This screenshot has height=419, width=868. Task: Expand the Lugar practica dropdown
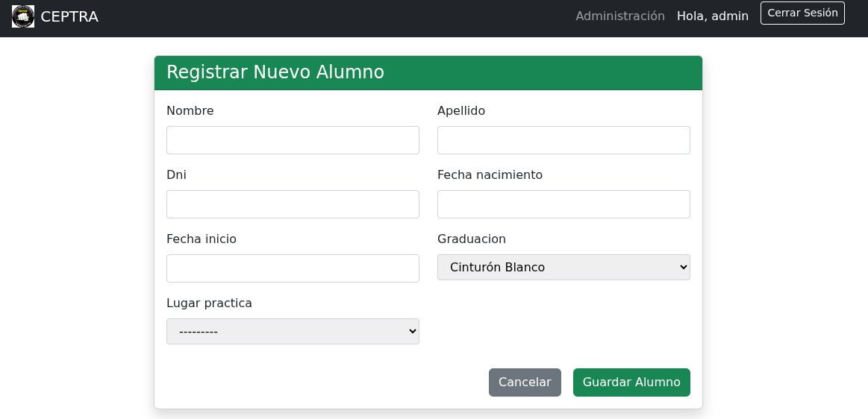point(293,332)
